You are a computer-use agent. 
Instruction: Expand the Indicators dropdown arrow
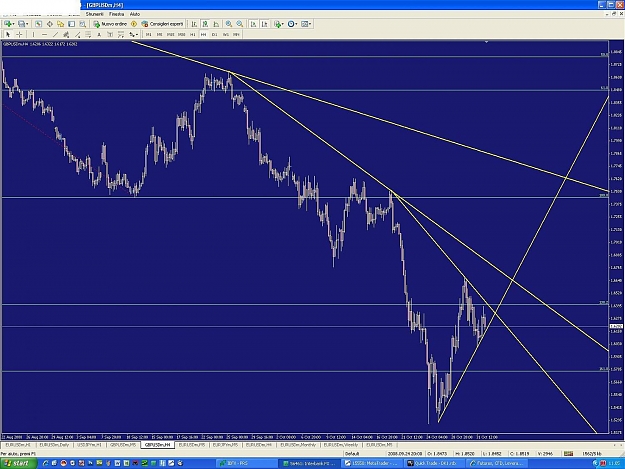point(283,24)
